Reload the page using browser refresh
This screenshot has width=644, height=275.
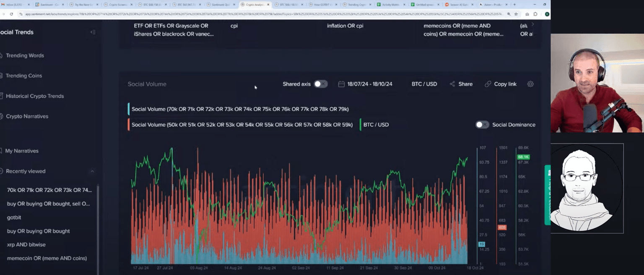(11, 14)
